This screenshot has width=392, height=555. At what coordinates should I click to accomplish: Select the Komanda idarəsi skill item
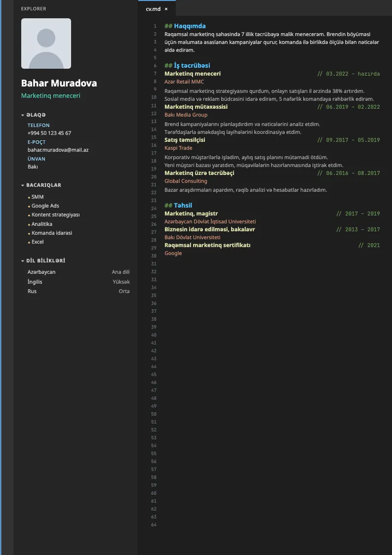52,233
